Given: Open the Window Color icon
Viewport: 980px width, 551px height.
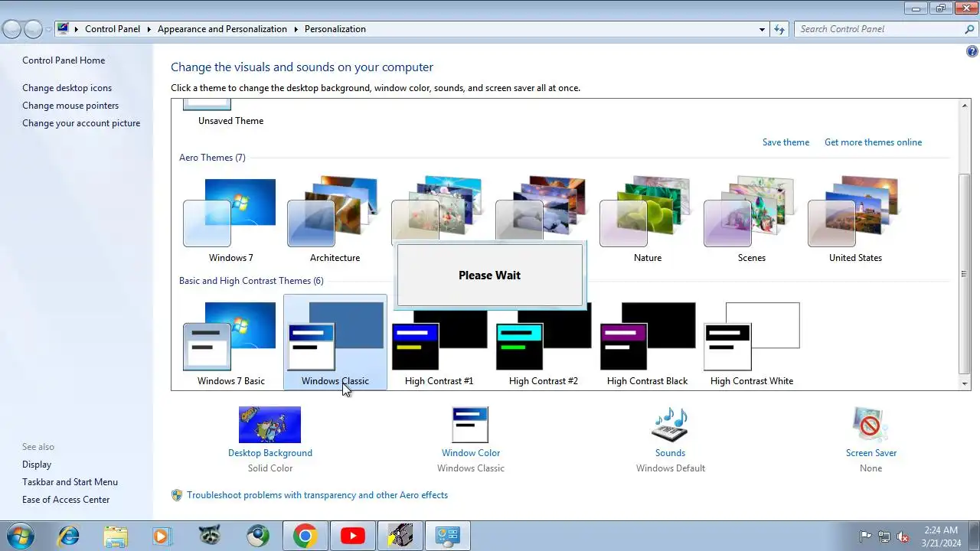Looking at the screenshot, I should click(470, 425).
